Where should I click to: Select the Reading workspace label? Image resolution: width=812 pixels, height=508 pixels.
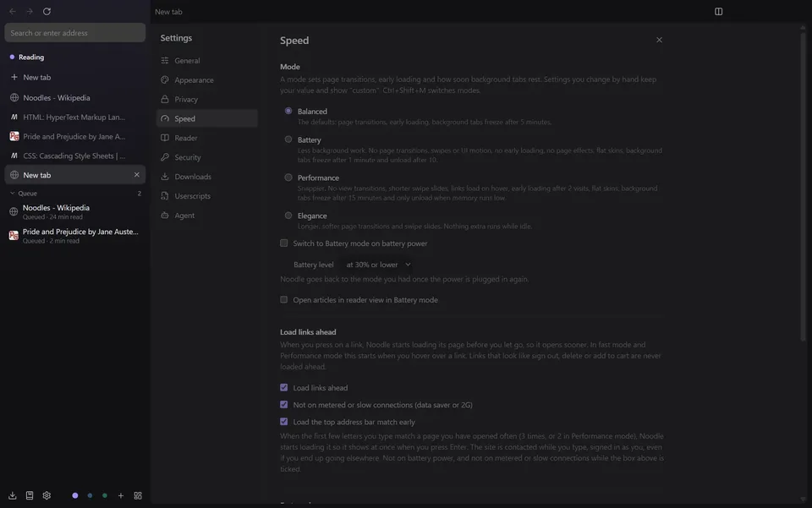pos(31,57)
